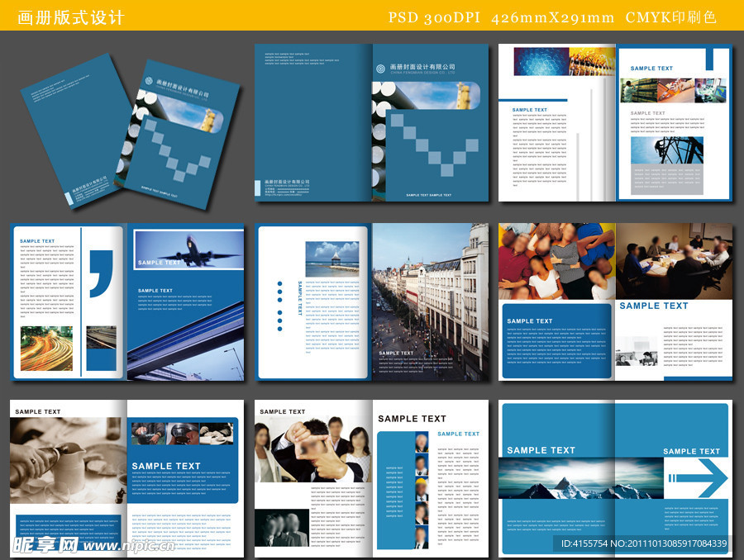The image size is (744, 560).
Task: Click the 画册版式设计 title text
Action: tap(71, 17)
